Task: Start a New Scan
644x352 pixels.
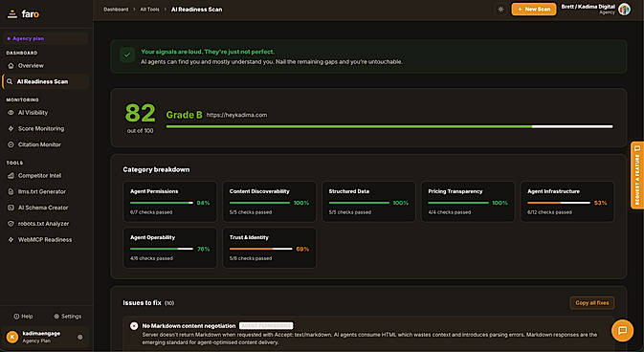Action: (534, 10)
